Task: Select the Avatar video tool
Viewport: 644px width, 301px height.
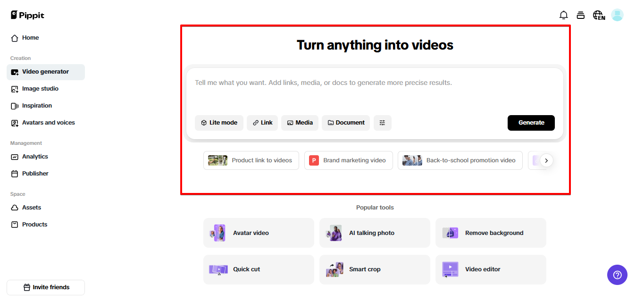Action: tap(258, 233)
